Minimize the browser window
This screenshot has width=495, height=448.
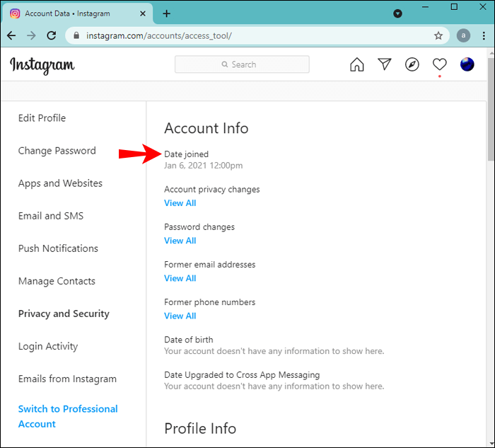tap(425, 7)
